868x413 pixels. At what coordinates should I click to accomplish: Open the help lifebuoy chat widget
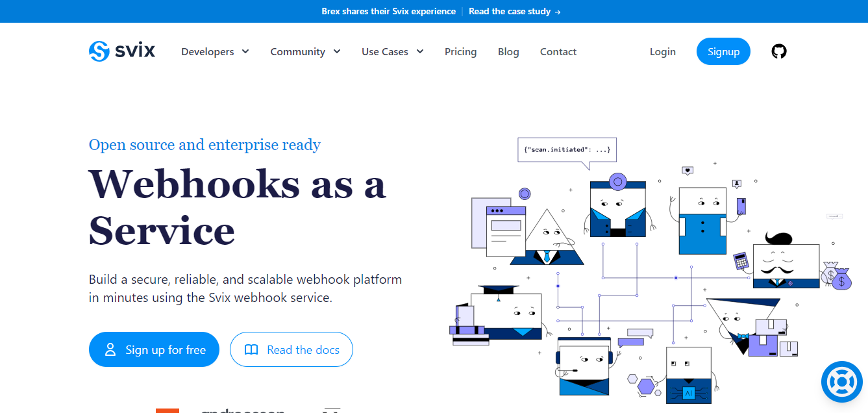coord(842,382)
